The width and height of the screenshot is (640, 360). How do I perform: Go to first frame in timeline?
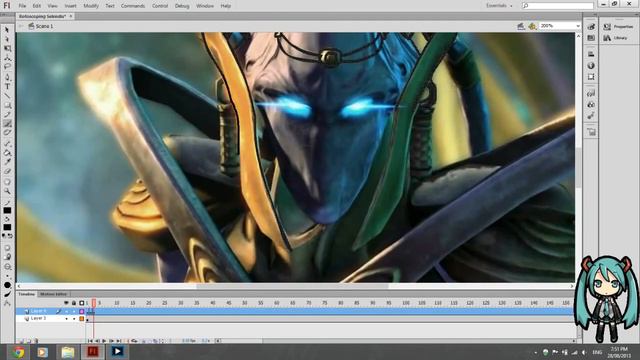(x=90, y=340)
